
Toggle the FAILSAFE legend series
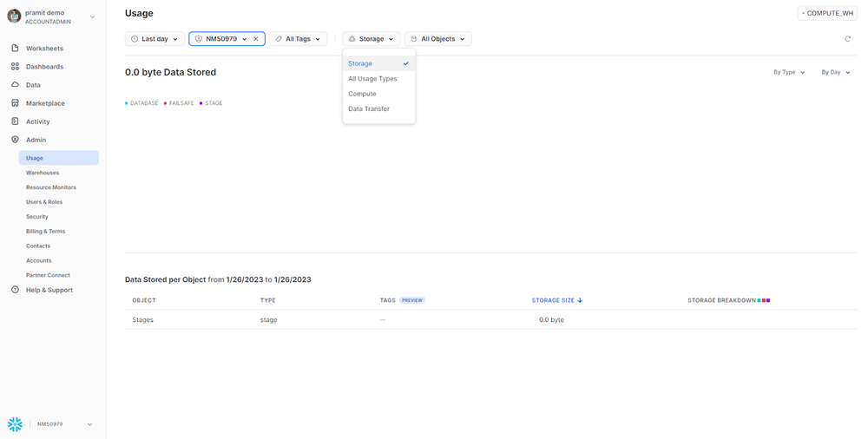181,103
